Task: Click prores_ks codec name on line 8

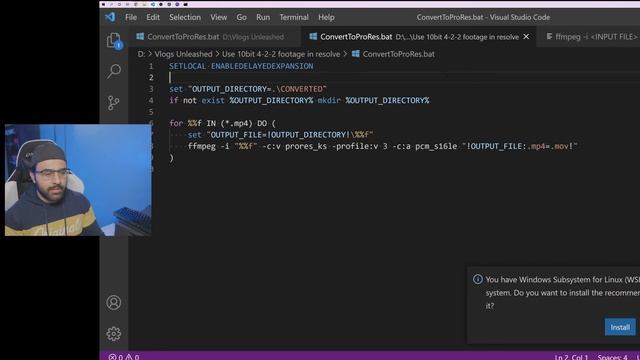Action: [x=306, y=146]
